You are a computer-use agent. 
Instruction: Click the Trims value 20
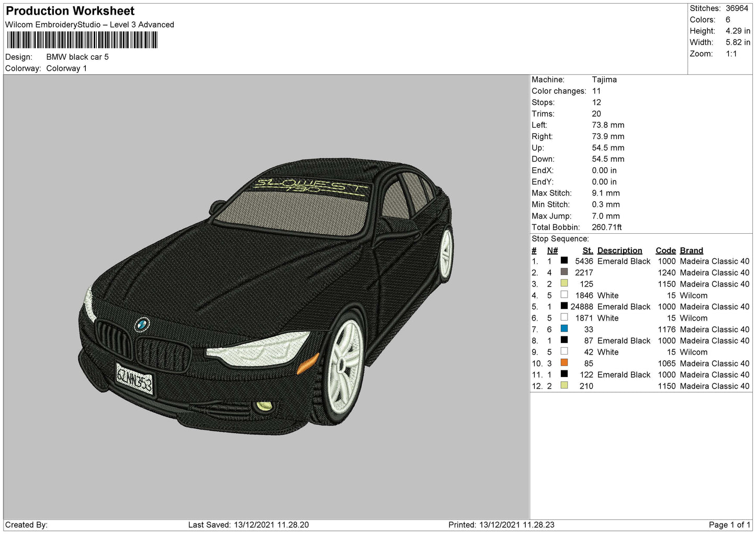596,114
